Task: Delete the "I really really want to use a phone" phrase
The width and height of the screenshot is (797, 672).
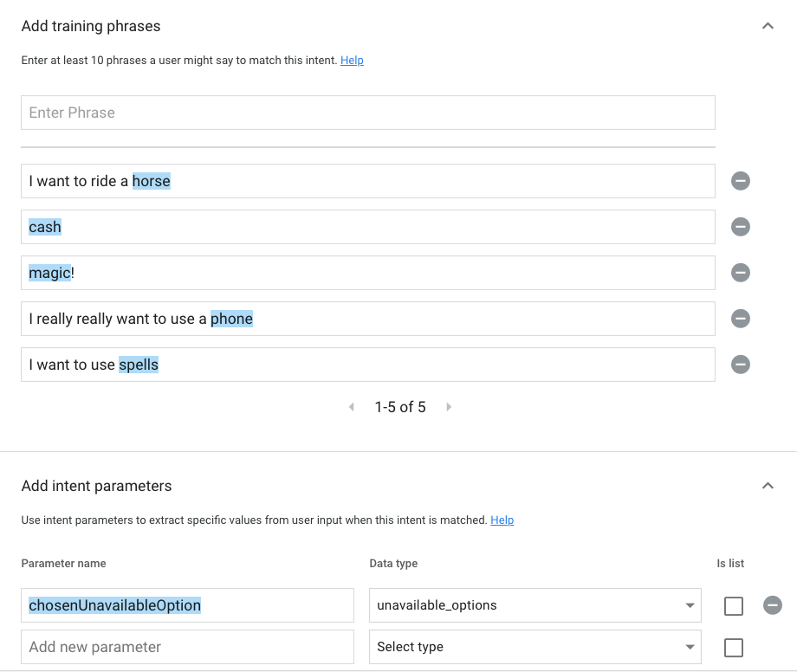Action: (x=740, y=319)
